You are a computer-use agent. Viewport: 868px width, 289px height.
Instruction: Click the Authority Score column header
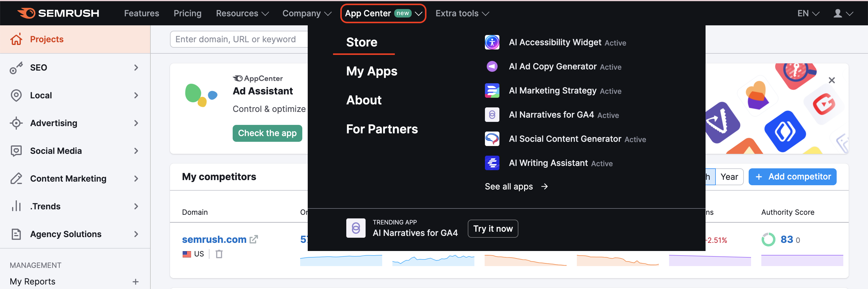(x=788, y=212)
